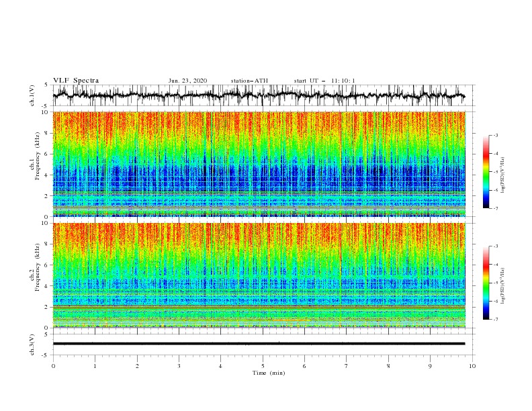Click time axis tick label '4'
The width and height of the screenshot is (532, 411).
point(221,366)
